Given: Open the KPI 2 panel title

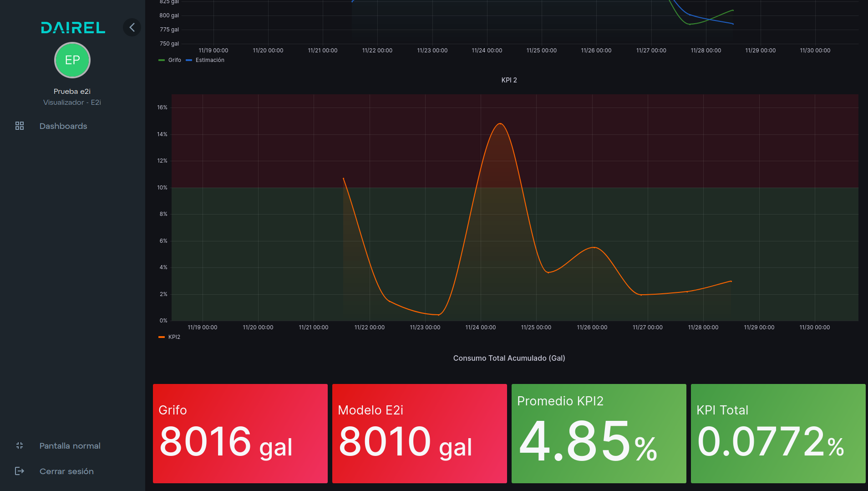Looking at the screenshot, I should click(x=509, y=80).
